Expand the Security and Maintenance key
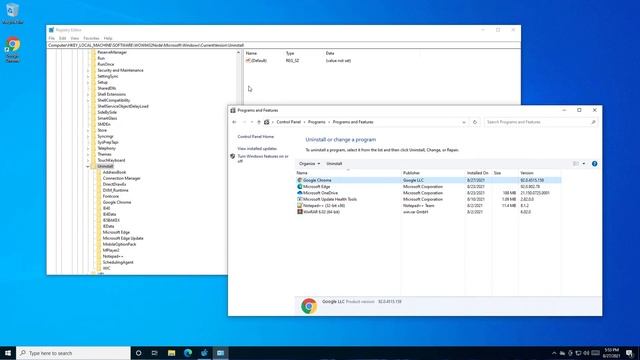 (88, 70)
